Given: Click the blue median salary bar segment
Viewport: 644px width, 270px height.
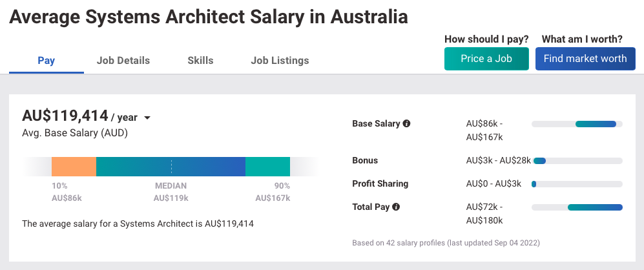Looking at the screenshot, I should tap(171, 167).
